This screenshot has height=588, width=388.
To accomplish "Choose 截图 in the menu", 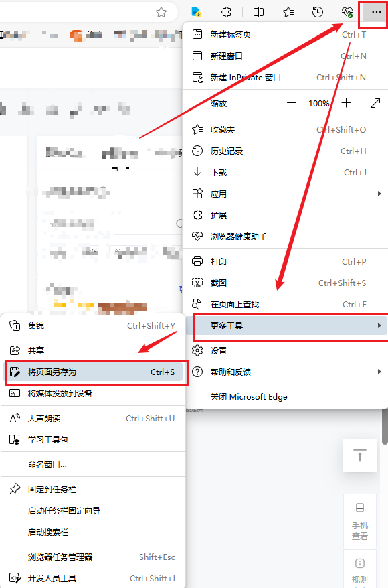I will pos(286,283).
